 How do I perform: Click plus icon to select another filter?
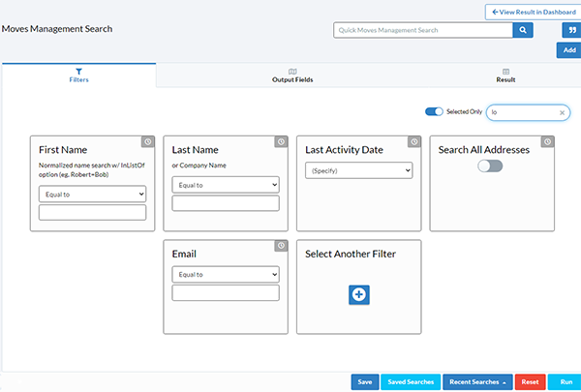pyautogui.click(x=359, y=295)
